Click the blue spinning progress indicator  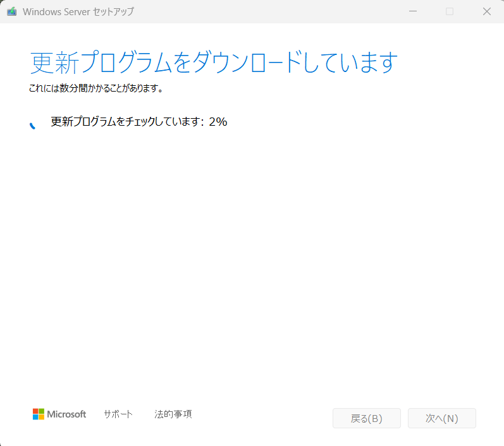pos(32,126)
